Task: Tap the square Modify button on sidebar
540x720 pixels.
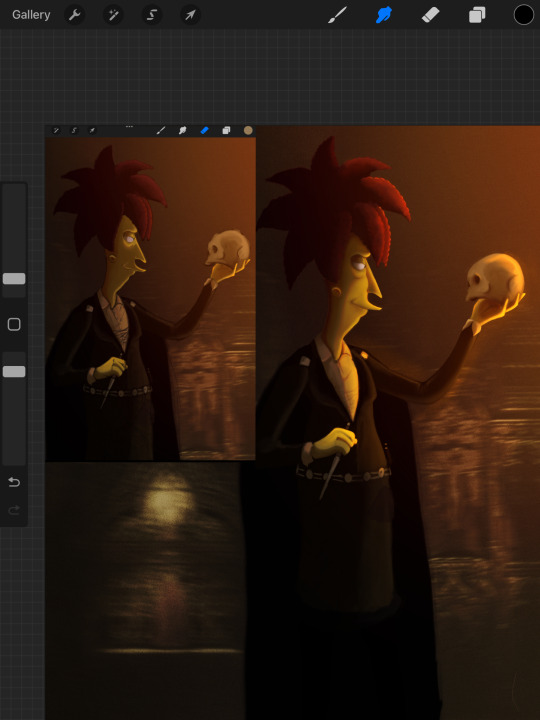Action: tap(14, 325)
